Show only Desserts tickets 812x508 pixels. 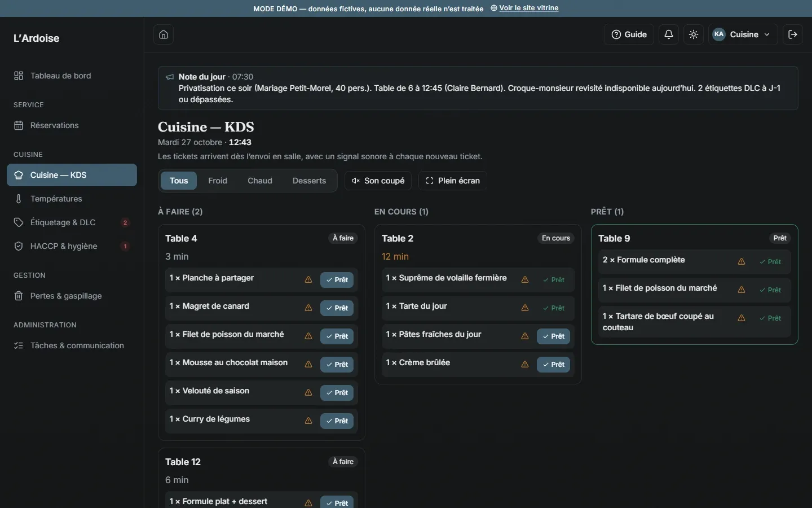tap(309, 181)
